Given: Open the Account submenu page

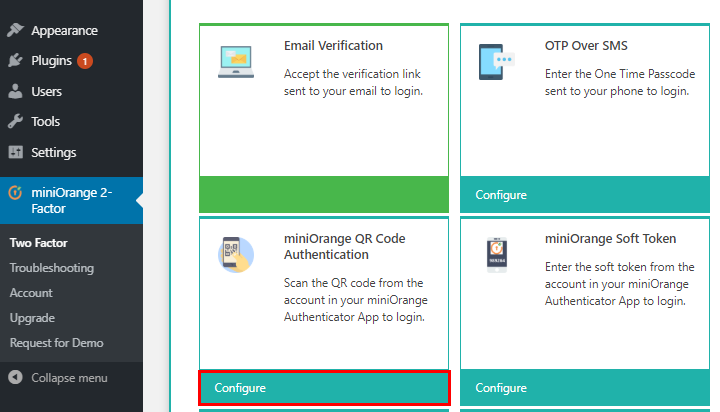Looking at the screenshot, I should (31, 293).
